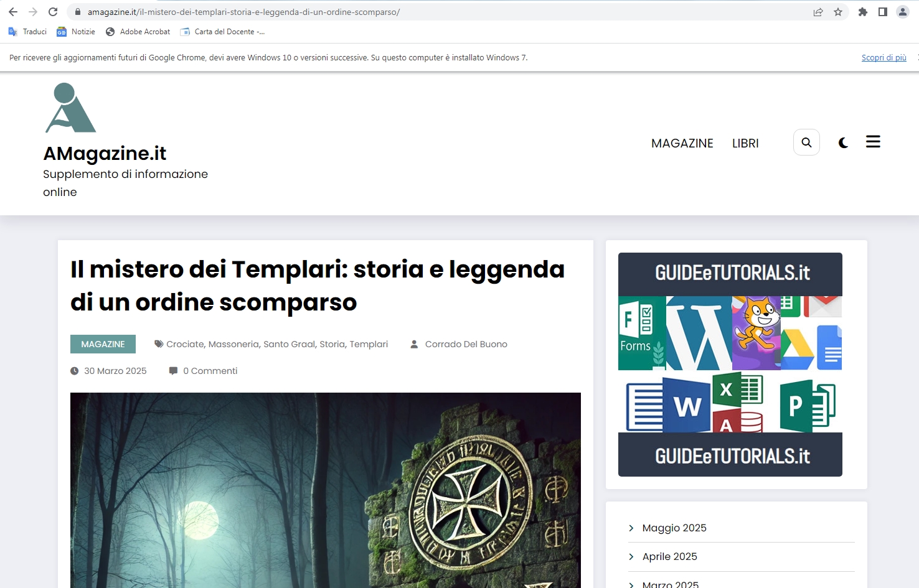Bookmark this page with star icon
This screenshot has height=588, width=919.
coord(838,12)
